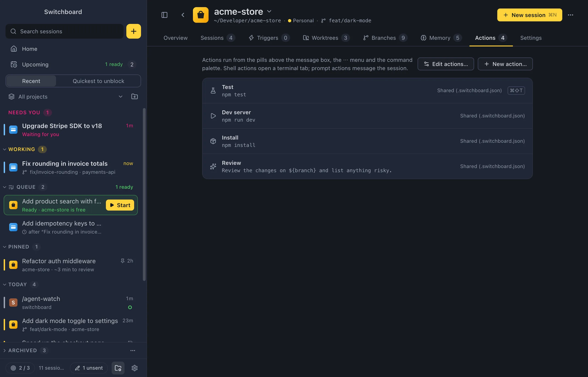
Task: Switch to the Overview tab
Action: (x=175, y=38)
